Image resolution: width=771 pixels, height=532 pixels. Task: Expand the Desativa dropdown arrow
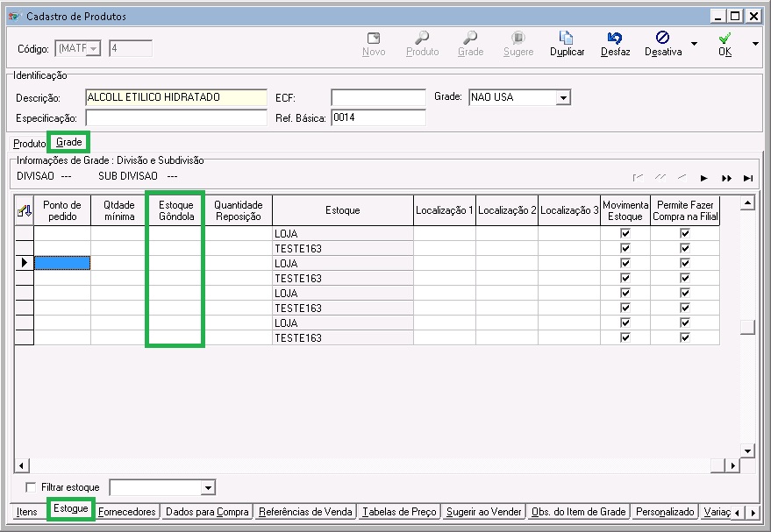point(695,44)
